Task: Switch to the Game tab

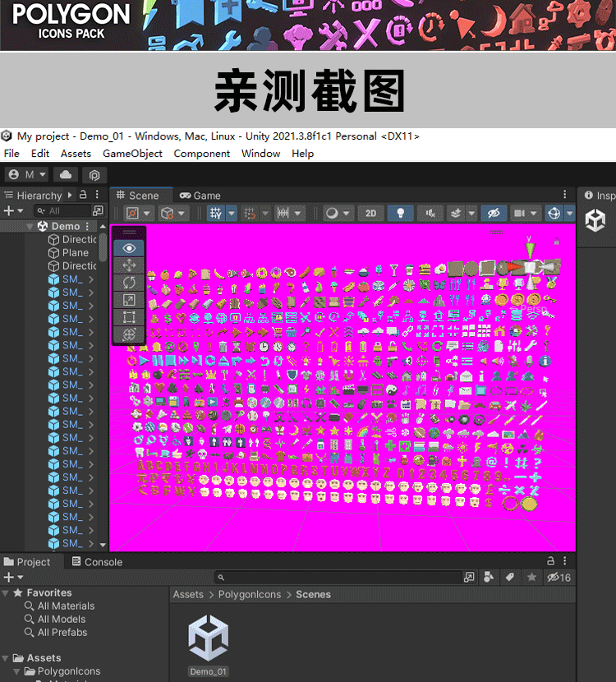Action: pyautogui.click(x=200, y=196)
